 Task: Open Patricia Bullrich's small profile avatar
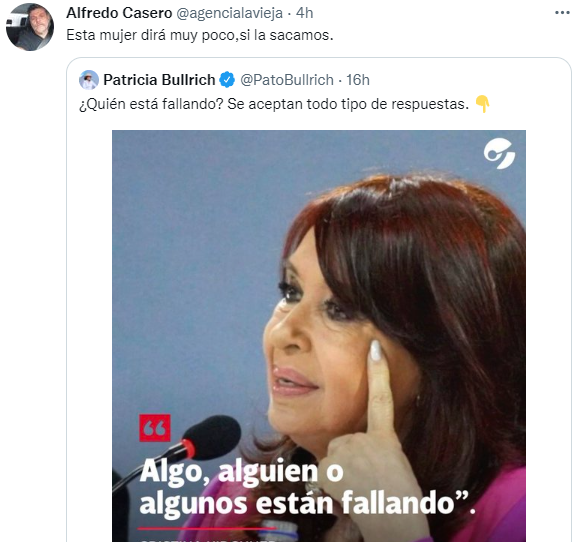pyautogui.click(x=89, y=80)
